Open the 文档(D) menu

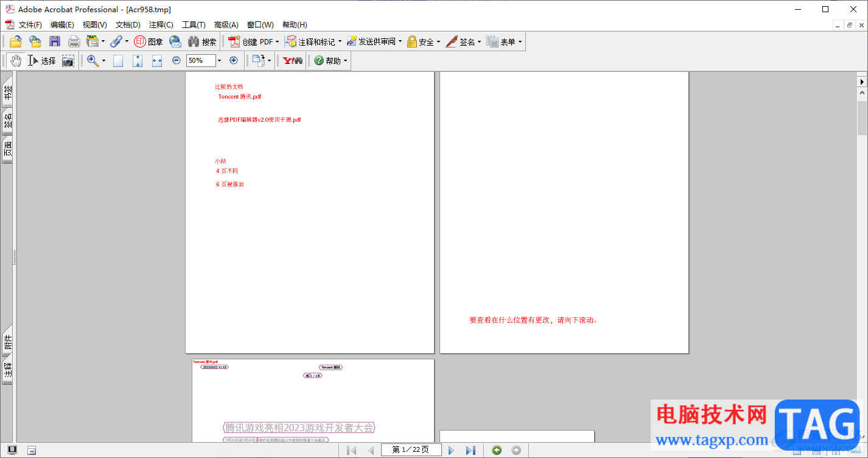tap(128, 25)
